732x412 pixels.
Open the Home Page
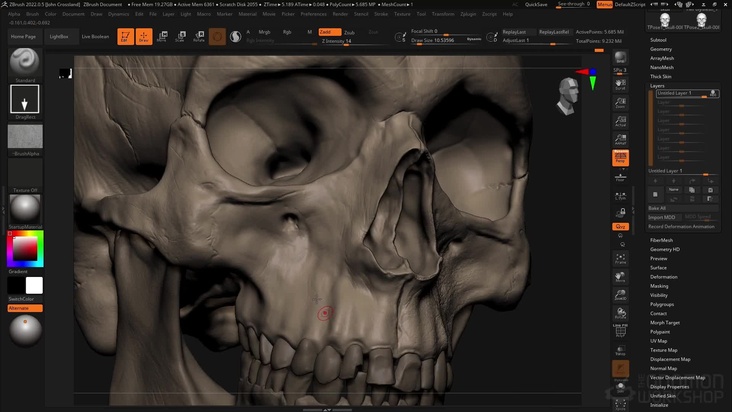click(23, 36)
